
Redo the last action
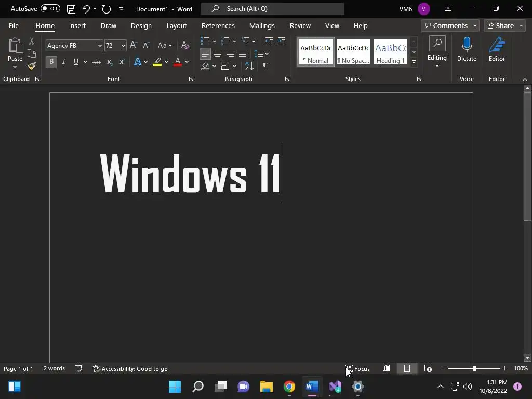tap(106, 9)
